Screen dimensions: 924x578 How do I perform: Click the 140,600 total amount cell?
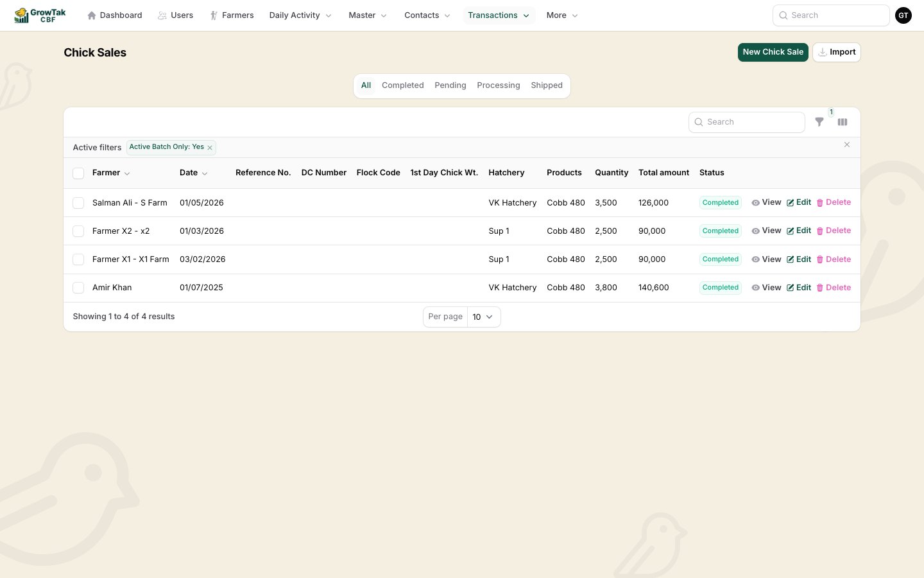pos(653,288)
